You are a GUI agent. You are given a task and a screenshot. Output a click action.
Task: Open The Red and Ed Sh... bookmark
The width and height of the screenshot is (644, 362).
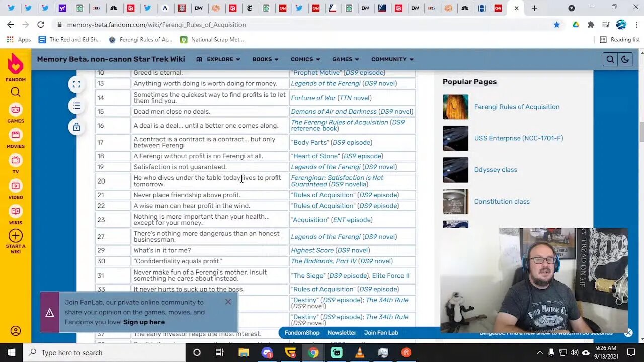pos(69,39)
